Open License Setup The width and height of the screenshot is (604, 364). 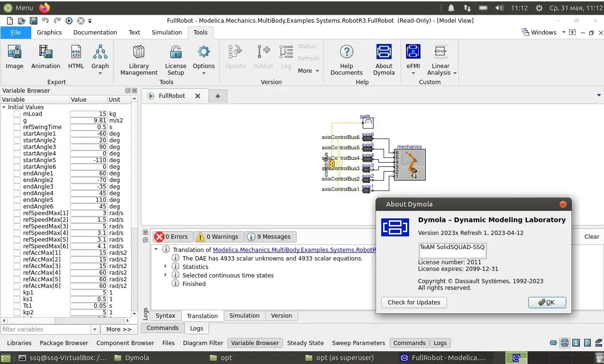175,60
